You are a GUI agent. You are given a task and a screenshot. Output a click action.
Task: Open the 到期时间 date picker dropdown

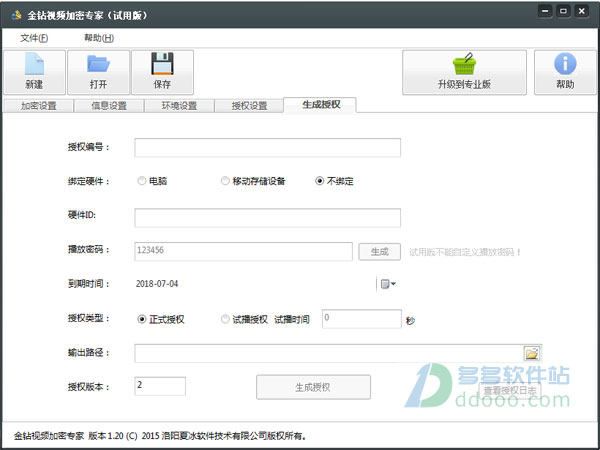(x=388, y=284)
